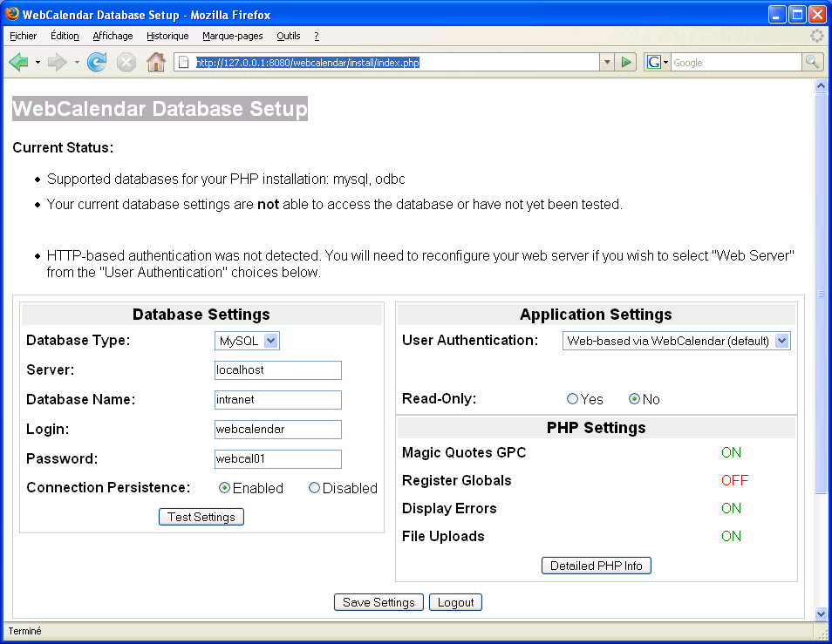The image size is (832, 644).
Task: Close the Firefox window
Action: 817,14
